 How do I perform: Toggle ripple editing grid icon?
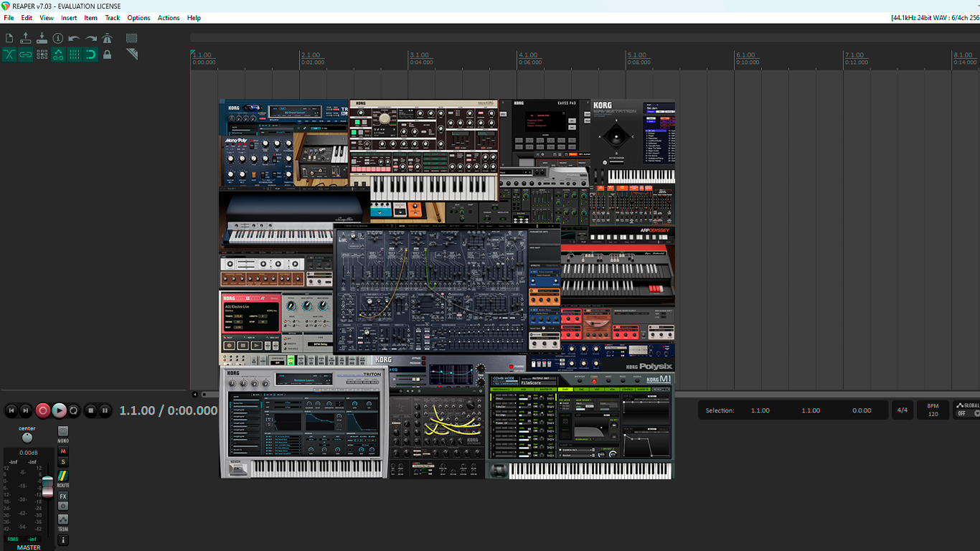[x=42, y=55]
